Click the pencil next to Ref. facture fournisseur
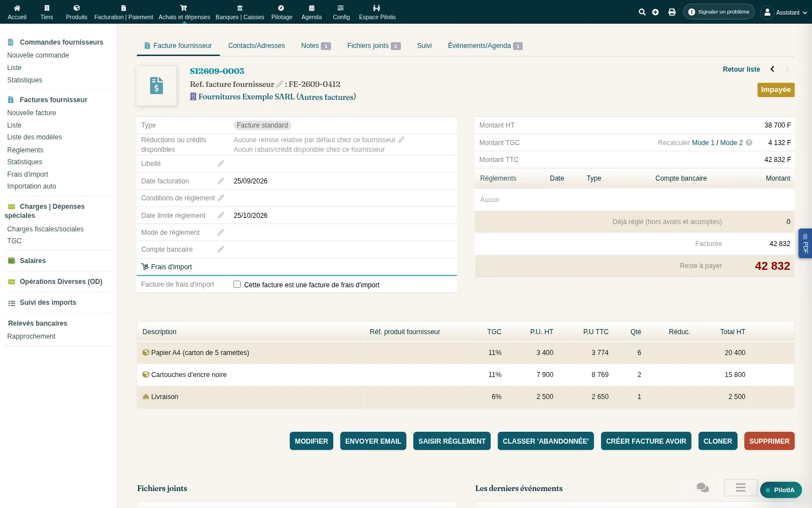 coord(280,84)
